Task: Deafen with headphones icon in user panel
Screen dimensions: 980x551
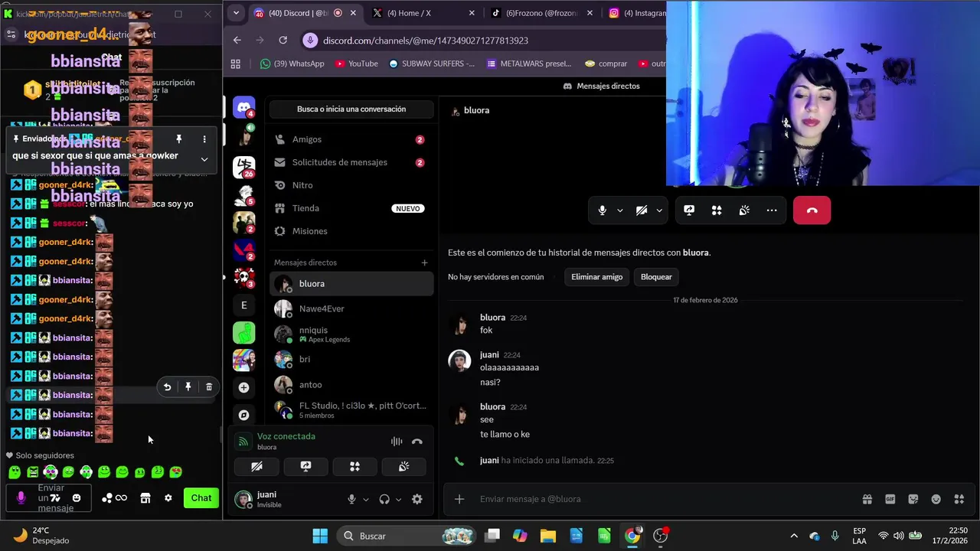Action: [384, 499]
